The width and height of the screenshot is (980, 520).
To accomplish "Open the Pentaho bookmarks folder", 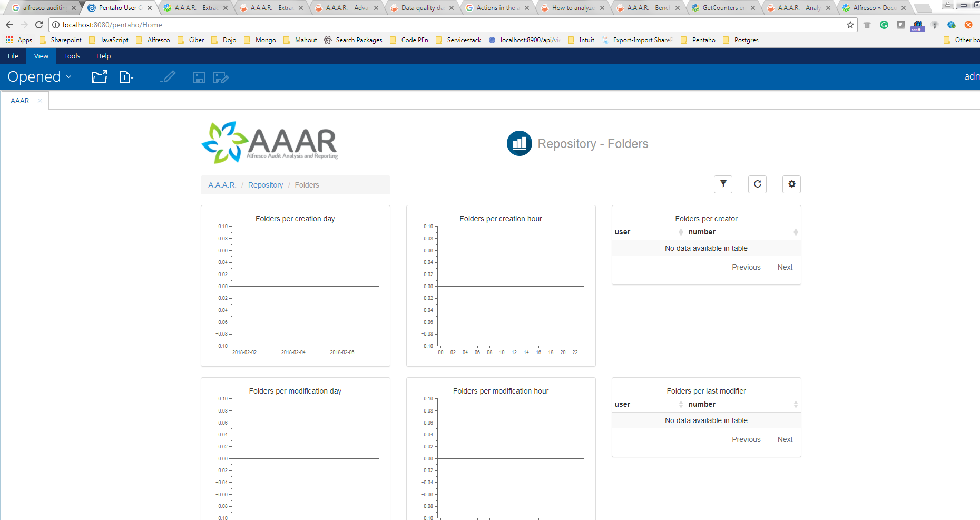I will (698, 40).
